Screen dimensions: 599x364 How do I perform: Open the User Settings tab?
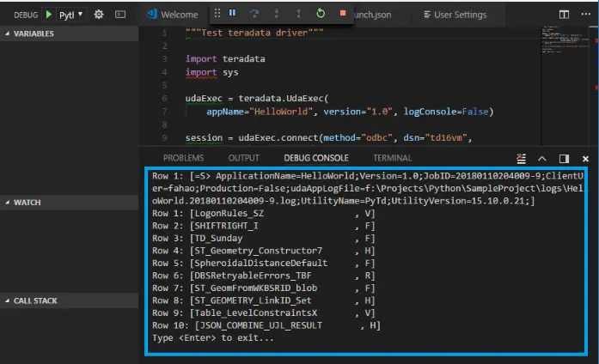click(x=455, y=15)
